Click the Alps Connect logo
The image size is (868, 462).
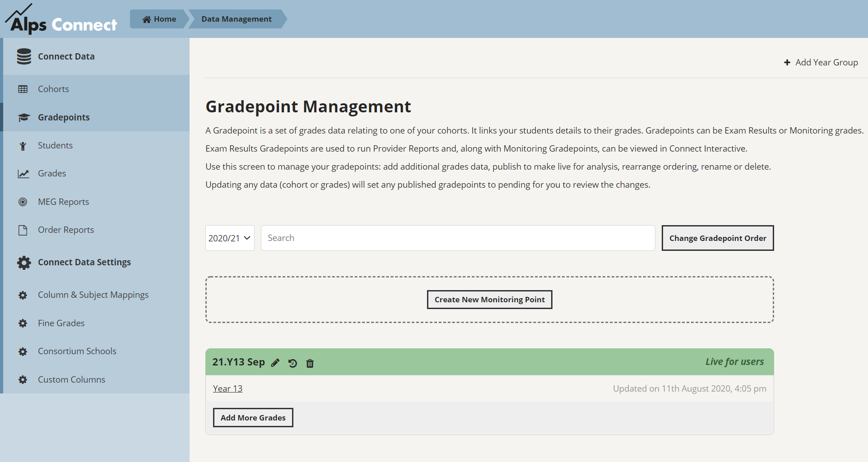click(x=61, y=19)
